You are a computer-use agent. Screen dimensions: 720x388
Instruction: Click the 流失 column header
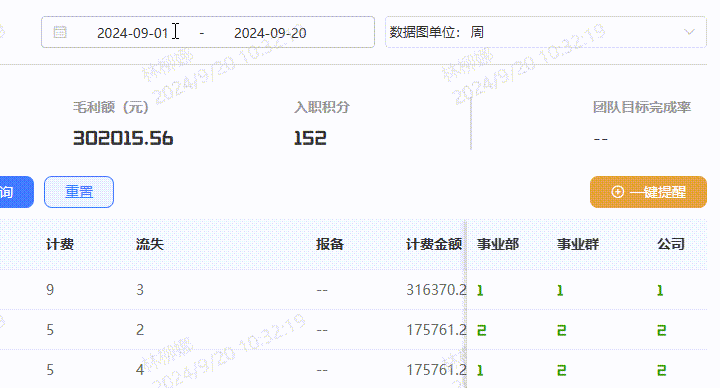150,244
